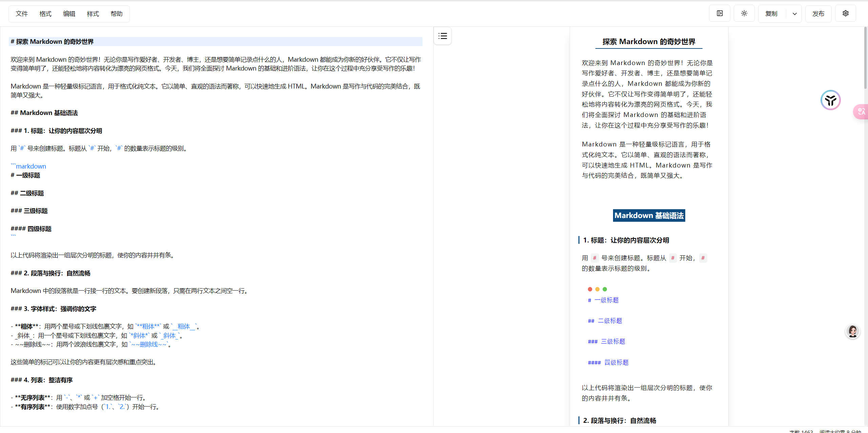
Task: Click editor line '```markdown'
Action: tap(28, 166)
